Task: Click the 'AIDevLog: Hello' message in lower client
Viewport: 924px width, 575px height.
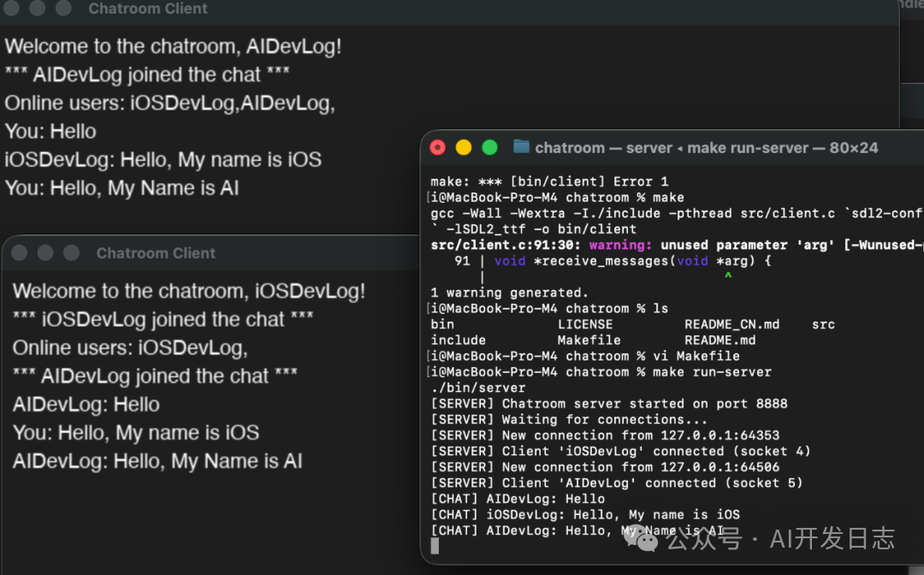Action: [x=86, y=404]
